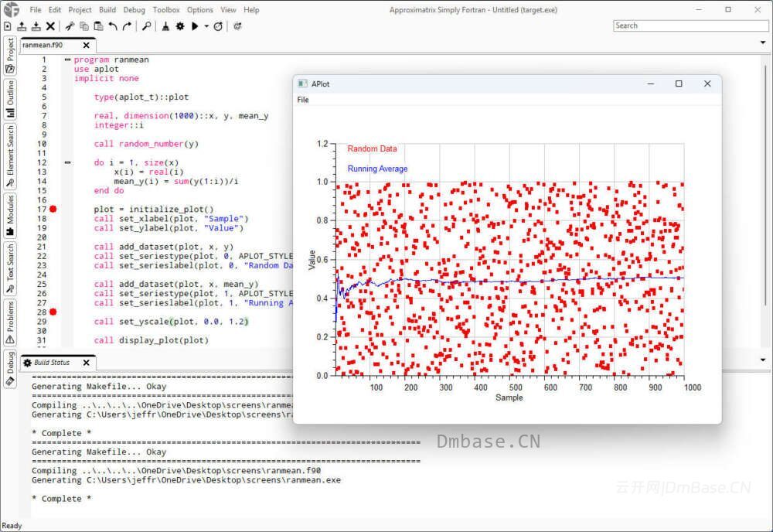Toggle the breakpoint on line 17
The image size is (773, 532).
[x=53, y=209]
